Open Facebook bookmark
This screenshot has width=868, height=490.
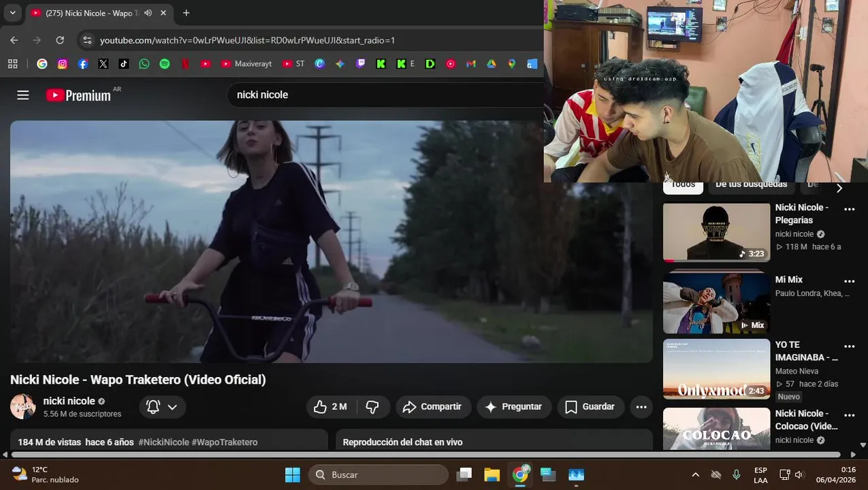(x=83, y=64)
